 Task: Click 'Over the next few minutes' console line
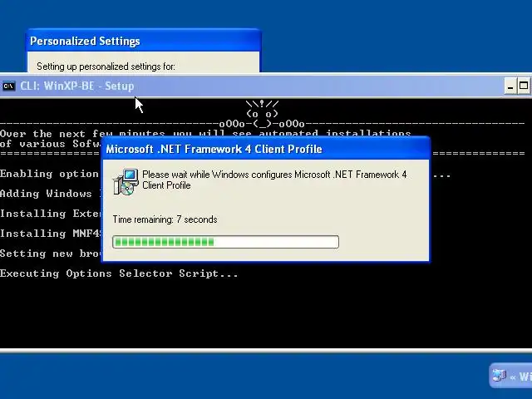(x=205, y=133)
